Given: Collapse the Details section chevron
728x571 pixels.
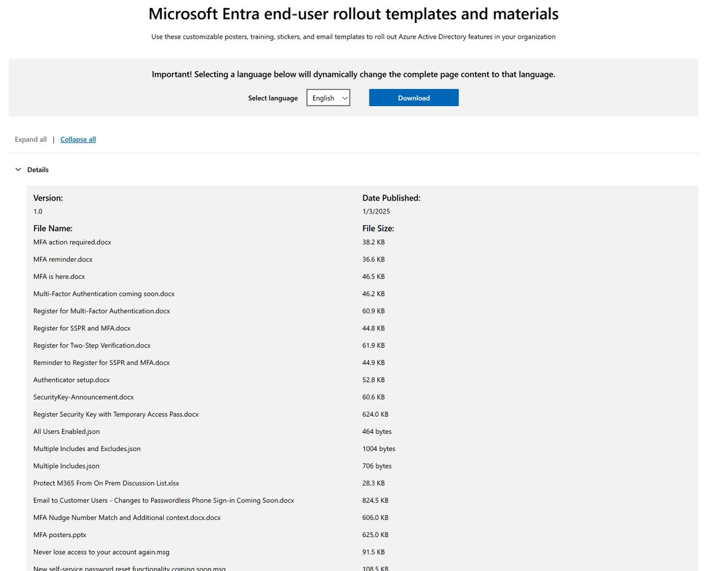Looking at the screenshot, I should click(x=18, y=170).
